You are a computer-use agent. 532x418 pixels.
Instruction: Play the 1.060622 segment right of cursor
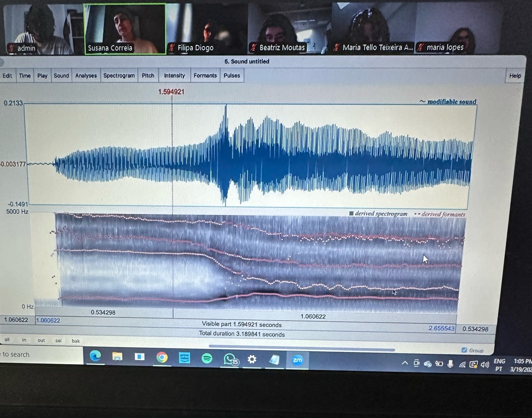pos(314,316)
